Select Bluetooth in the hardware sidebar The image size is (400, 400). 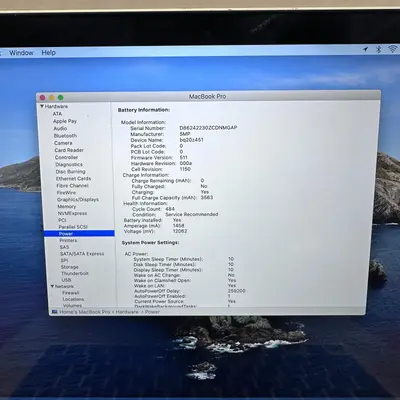[x=65, y=136]
